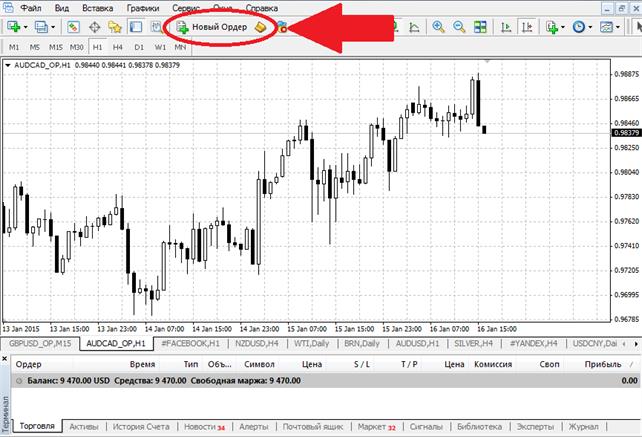Screen dimensions: 642x437
Task: Enable the H4 timeframe button
Action: (118, 47)
